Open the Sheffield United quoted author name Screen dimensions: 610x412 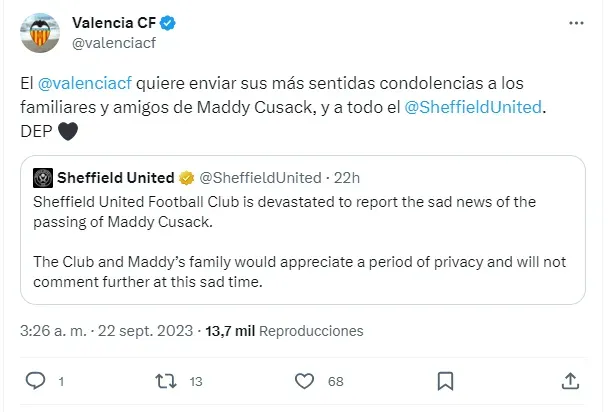point(116,178)
